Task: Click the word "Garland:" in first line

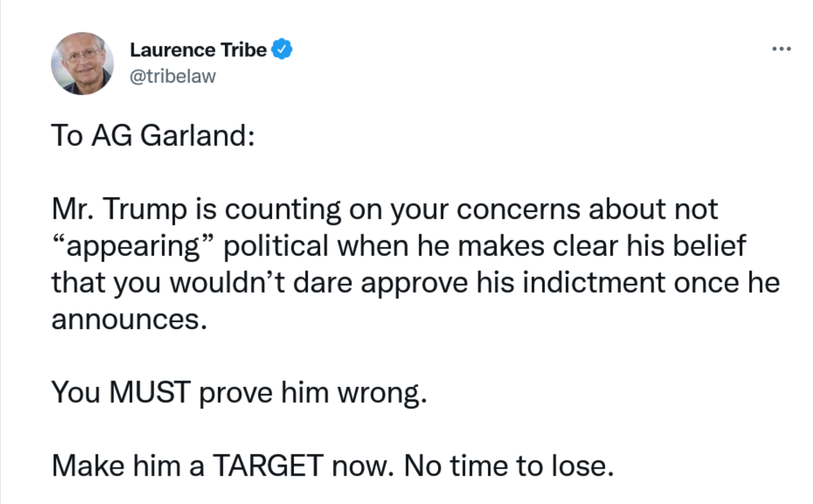Action: coord(198,135)
